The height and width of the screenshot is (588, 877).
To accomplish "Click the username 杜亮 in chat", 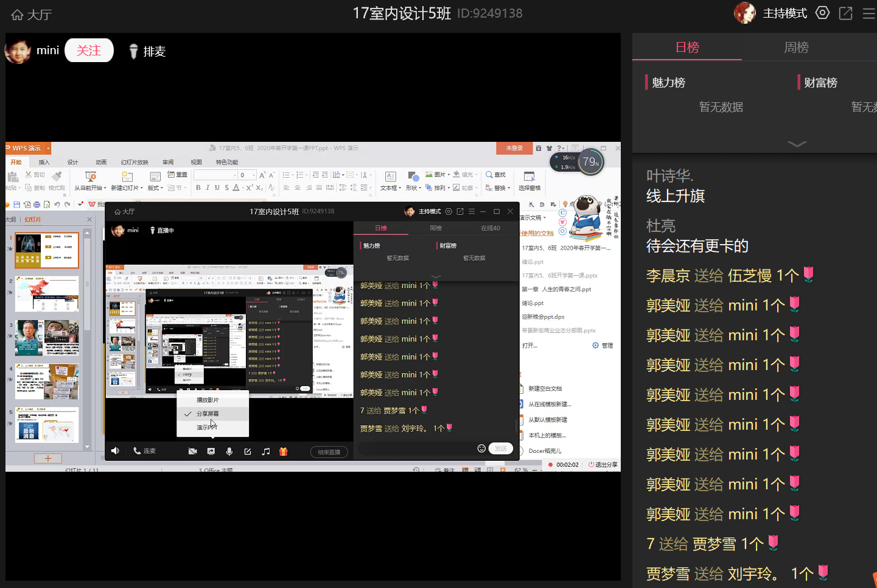I will [x=661, y=226].
